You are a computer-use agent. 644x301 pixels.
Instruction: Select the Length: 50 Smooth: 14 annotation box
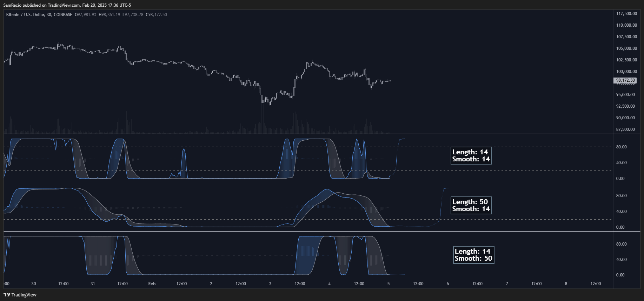[471, 206]
